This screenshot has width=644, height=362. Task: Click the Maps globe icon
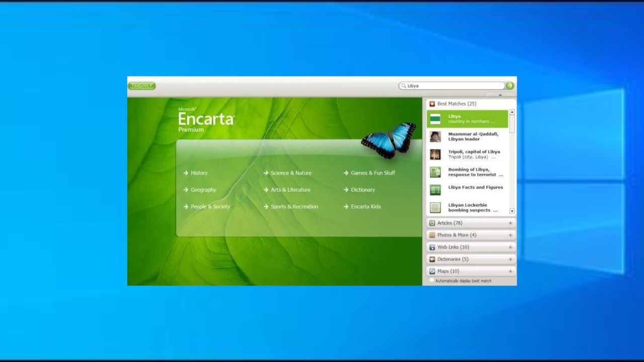[x=432, y=271]
